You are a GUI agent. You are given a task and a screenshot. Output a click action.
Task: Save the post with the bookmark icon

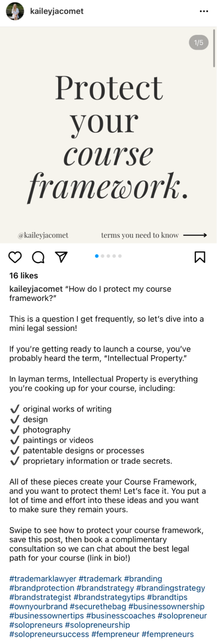(x=200, y=257)
